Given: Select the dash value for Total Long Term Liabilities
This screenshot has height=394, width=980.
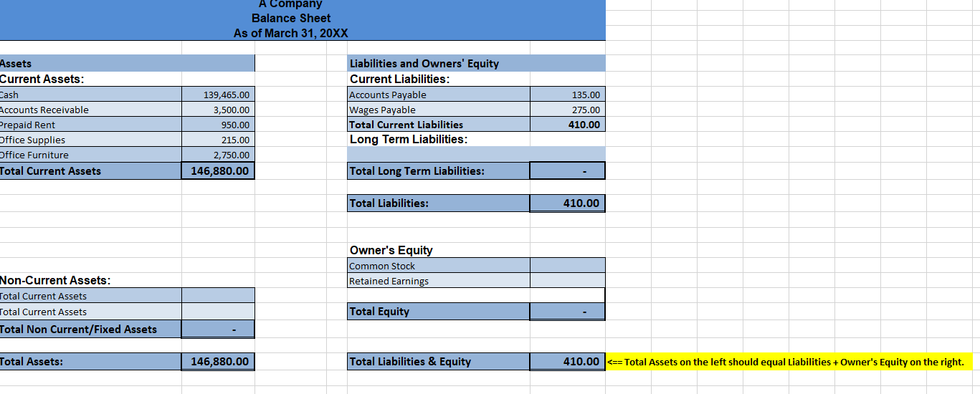Looking at the screenshot, I should [x=568, y=170].
